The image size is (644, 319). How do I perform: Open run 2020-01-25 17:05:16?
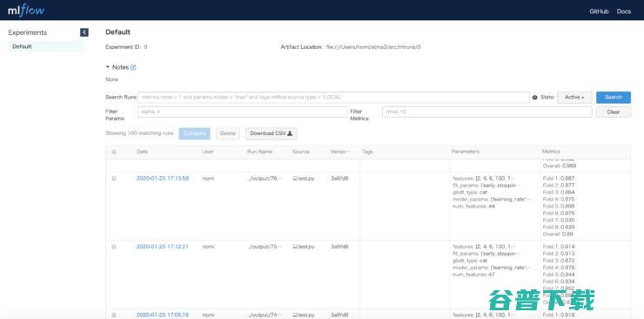tap(163, 315)
